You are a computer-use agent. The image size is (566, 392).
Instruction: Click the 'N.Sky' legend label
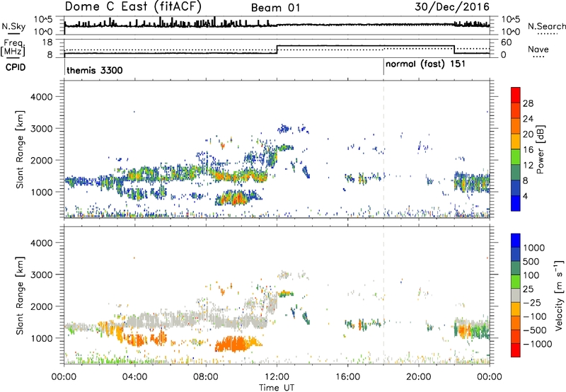[x=13, y=26]
